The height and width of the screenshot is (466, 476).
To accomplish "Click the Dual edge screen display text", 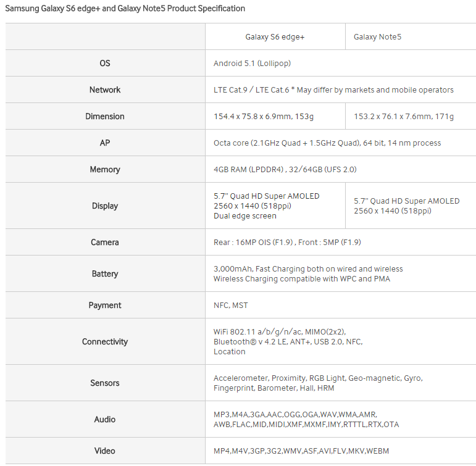I will (x=245, y=216).
